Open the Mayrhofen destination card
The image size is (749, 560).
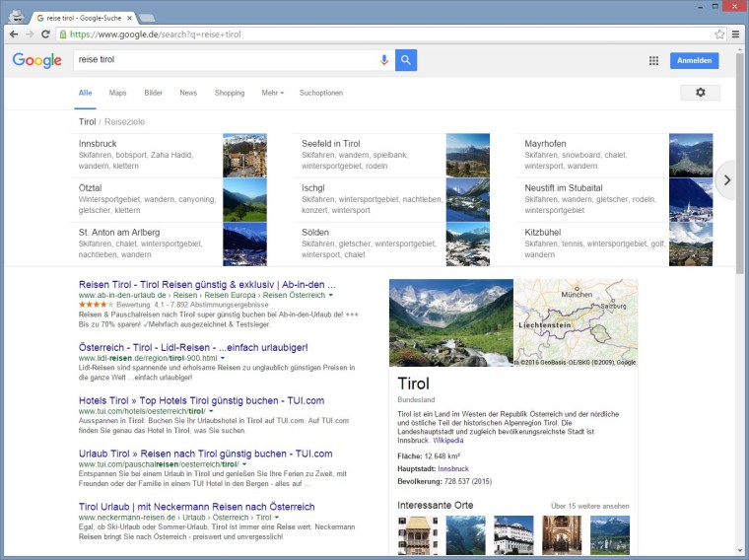point(615,156)
